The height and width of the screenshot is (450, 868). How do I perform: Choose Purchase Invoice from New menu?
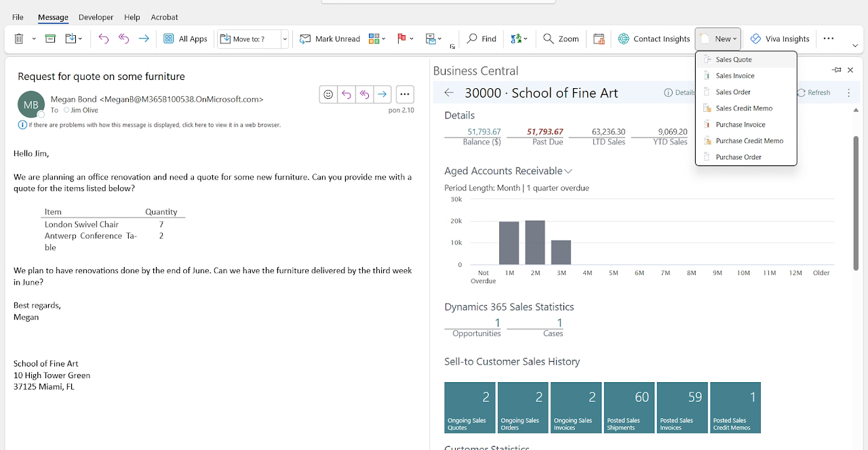pos(746,125)
